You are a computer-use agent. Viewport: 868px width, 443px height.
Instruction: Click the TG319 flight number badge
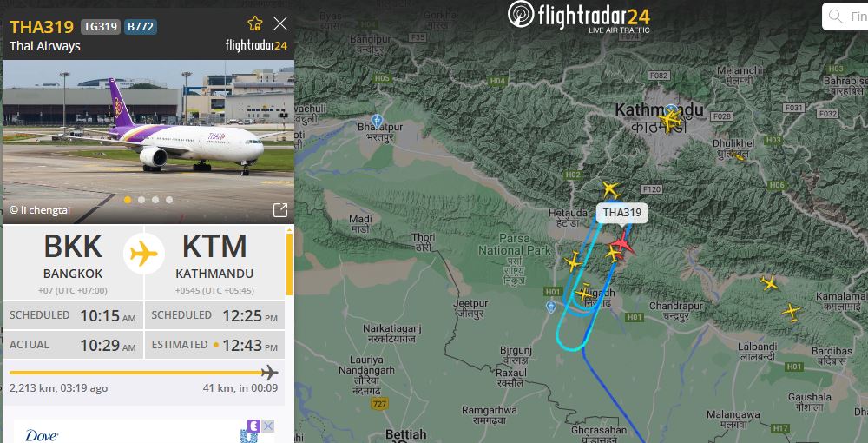[x=100, y=27]
